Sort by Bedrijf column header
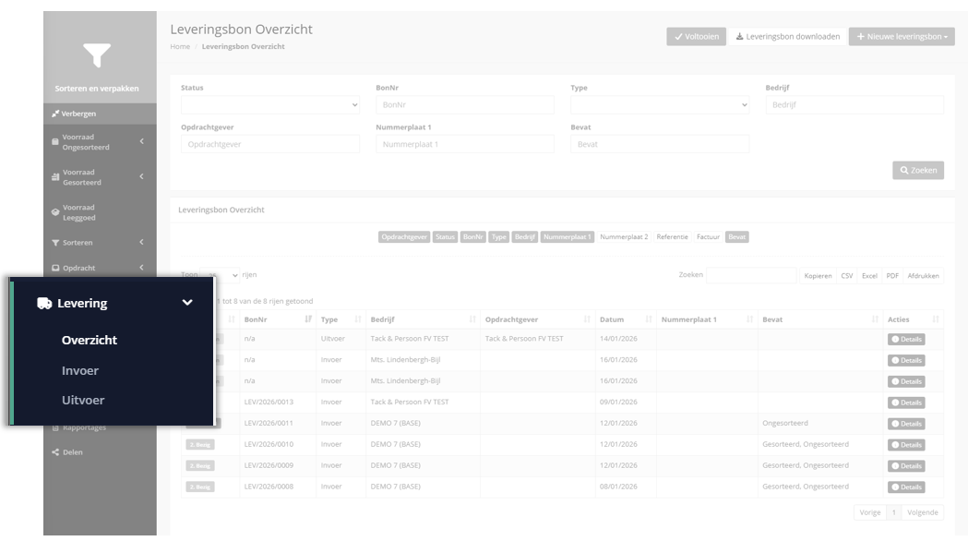The image size is (980, 541). tap(424, 319)
